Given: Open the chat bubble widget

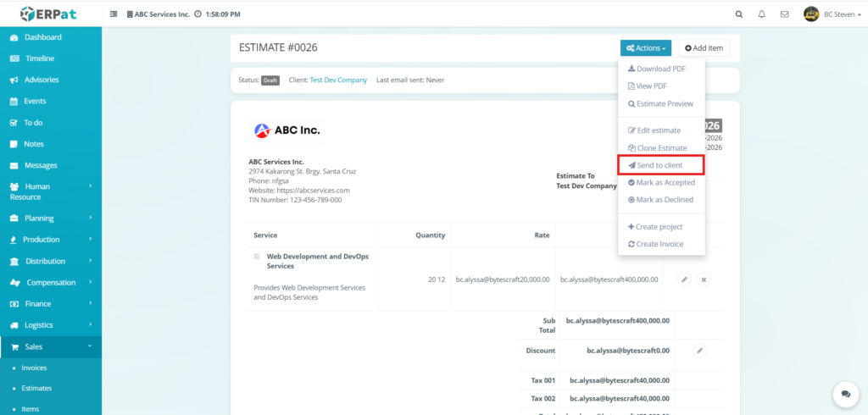Looking at the screenshot, I should coord(844,394).
